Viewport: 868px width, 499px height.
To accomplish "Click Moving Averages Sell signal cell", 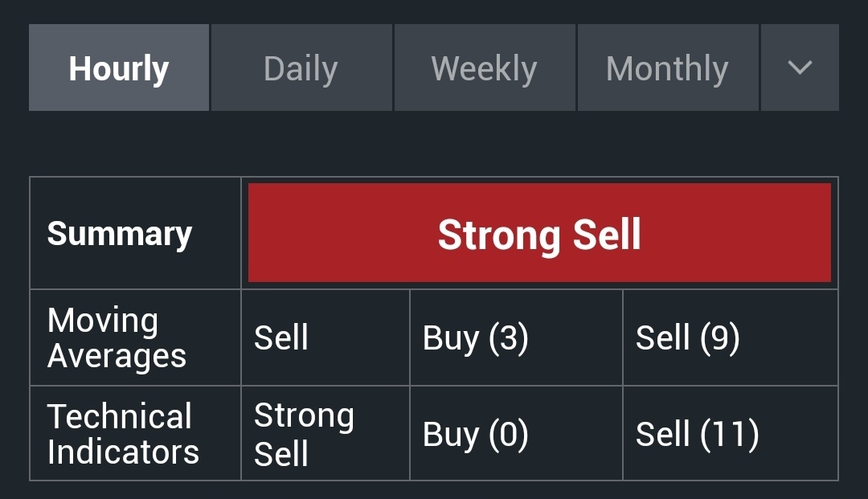I will tap(325, 337).
